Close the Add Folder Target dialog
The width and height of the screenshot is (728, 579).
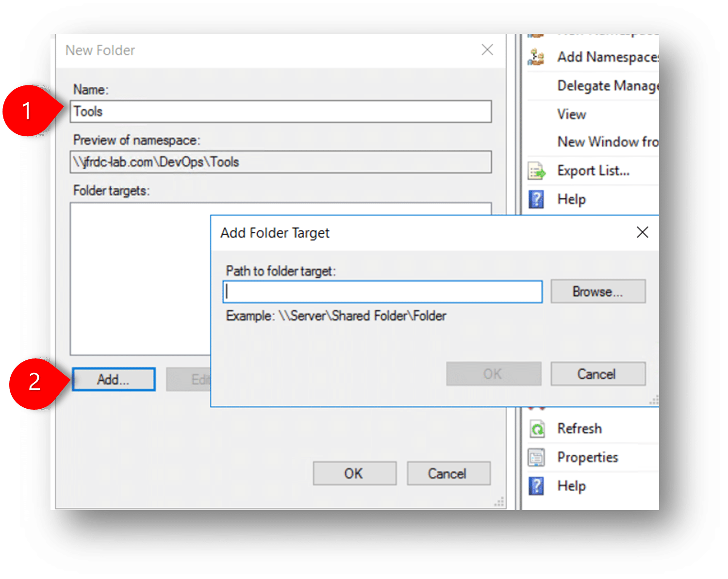tap(642, 232)
